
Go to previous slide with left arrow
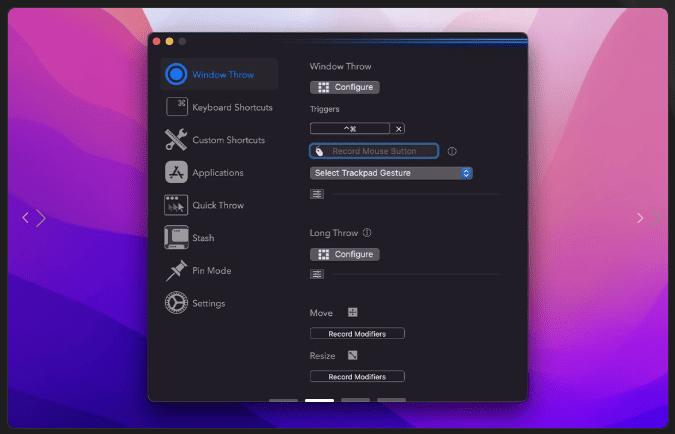point(25,218)
